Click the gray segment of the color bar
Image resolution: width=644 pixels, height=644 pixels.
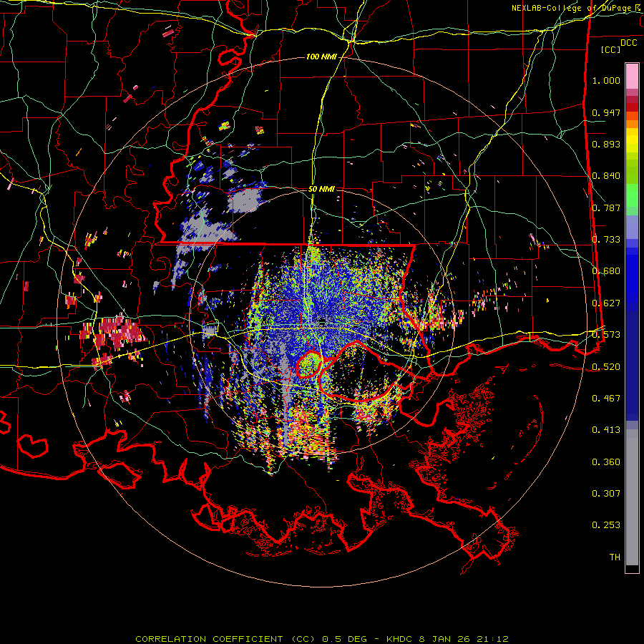tap(632, 497)
